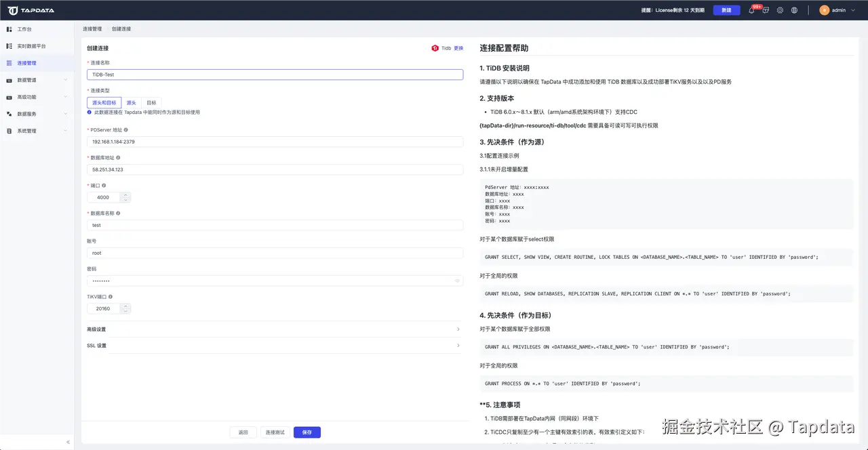Expand the 高级设置 section
The image size is (868, 450).
point(275,329)
